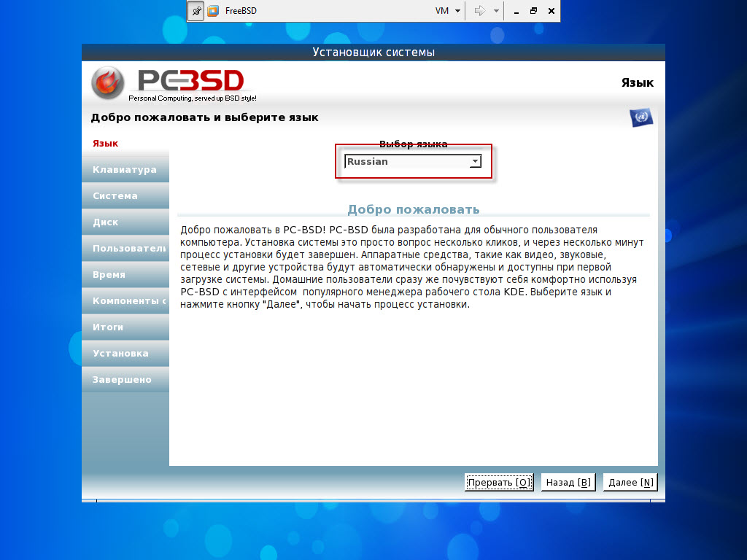This screenshot has width=747, height=560.
Task: Select the Пользователи step in sidebar
Action: pos(125,248)
